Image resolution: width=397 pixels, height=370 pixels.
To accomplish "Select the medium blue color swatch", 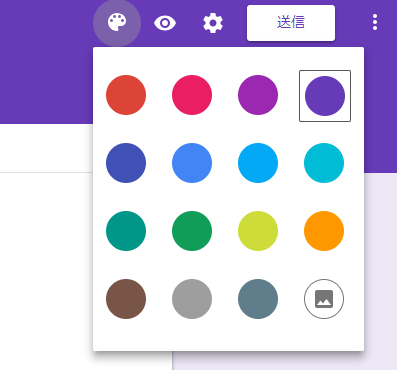I will point(192,163).
